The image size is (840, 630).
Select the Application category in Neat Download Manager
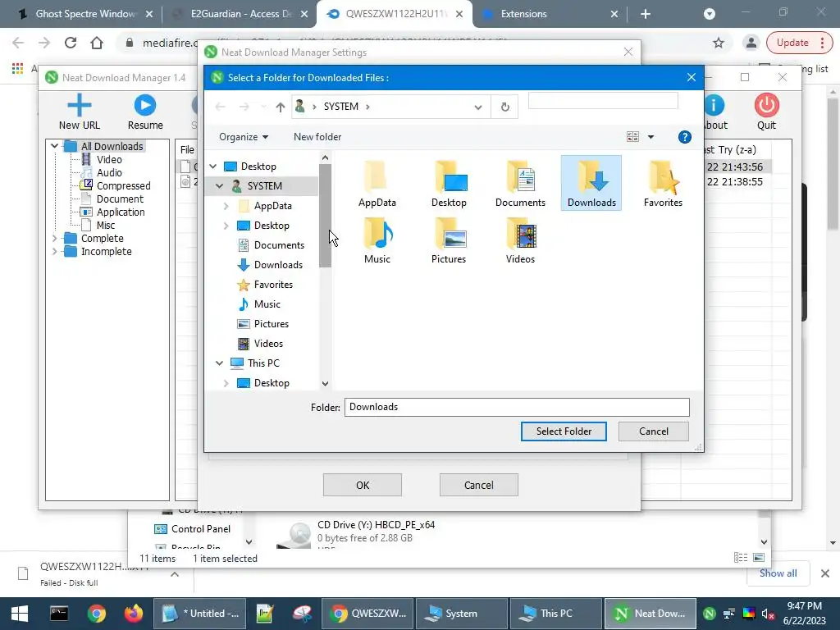tap(121, 212)
